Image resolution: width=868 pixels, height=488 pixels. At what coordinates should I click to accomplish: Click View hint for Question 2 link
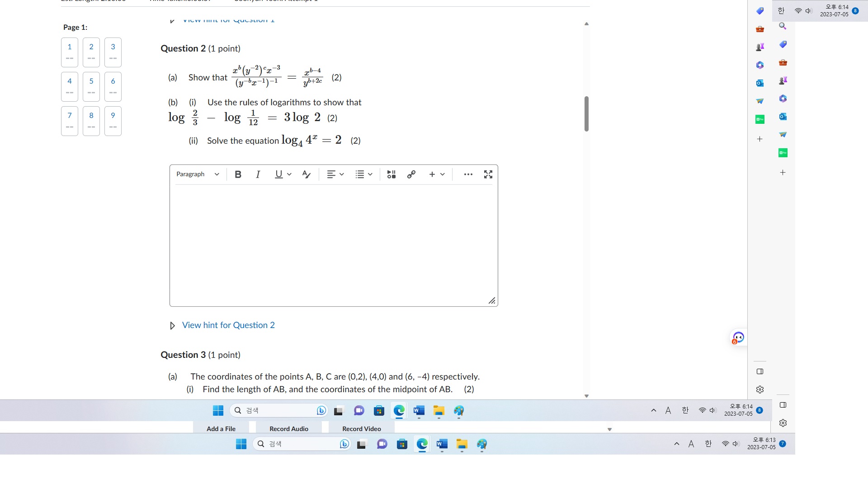tap(228, 325)
